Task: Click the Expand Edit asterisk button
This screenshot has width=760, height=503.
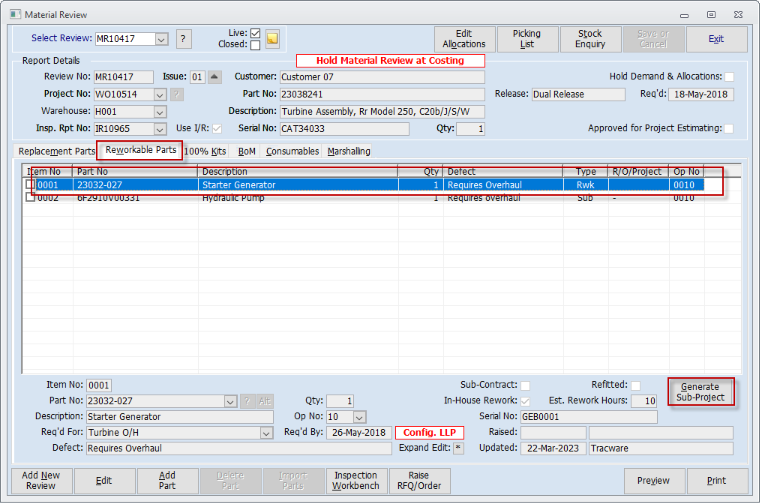Action: pyautogui.click(x=458, y=448)
